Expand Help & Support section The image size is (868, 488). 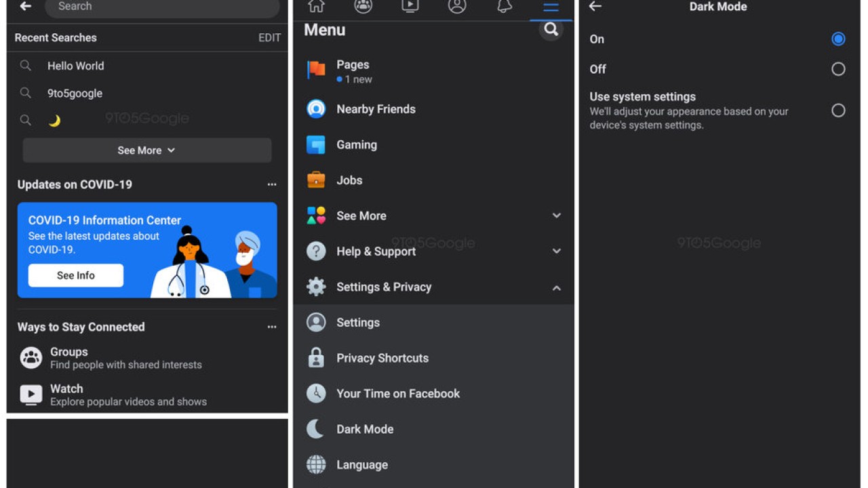pos(556,251)
